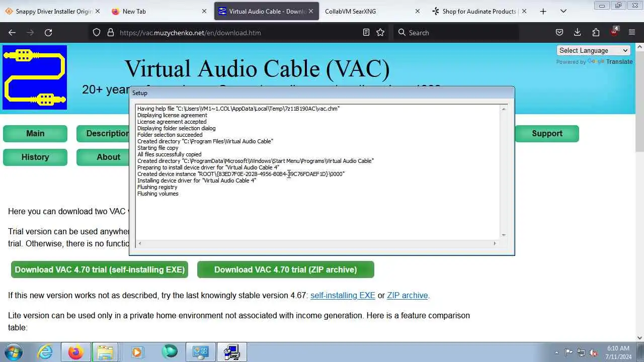This screenshot has width=644, height=362.
Task: Download VAC 4.70 trial ZIP archive
Action: pos(286,269)
